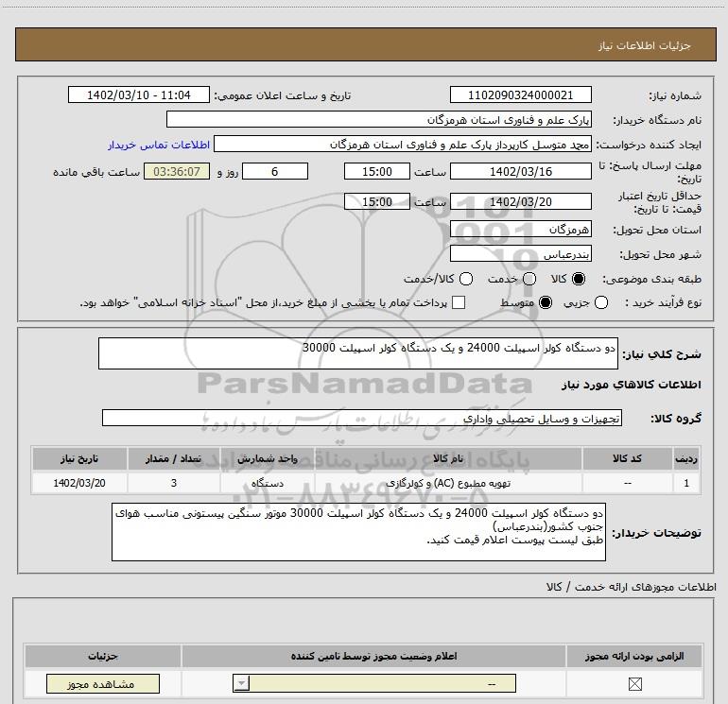728x704 pixels.
Task: Click the الزامی بودن ارائه مجوز header
Action: pyautogui.click(x=634, y=656)
